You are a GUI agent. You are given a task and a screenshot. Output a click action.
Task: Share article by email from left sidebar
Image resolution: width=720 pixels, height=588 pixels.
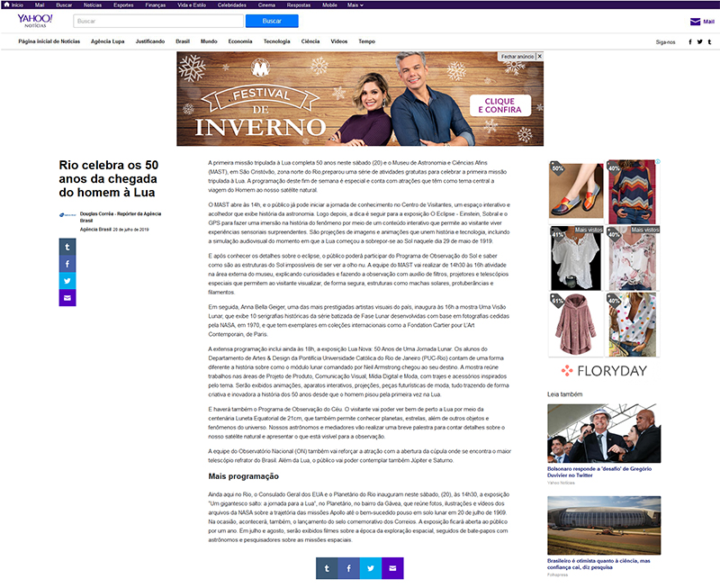click(67, 297)
